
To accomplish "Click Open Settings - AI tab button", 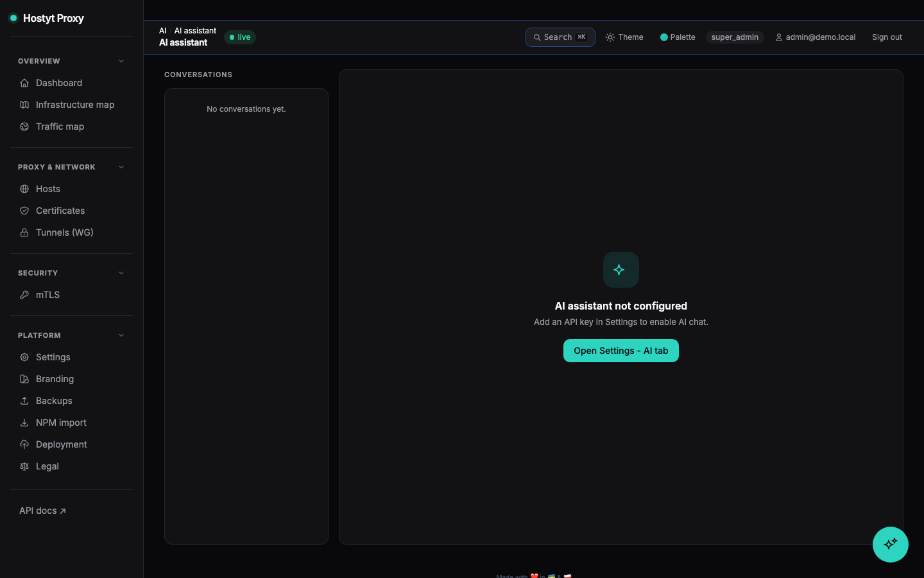I will click(x=621, y=351).
